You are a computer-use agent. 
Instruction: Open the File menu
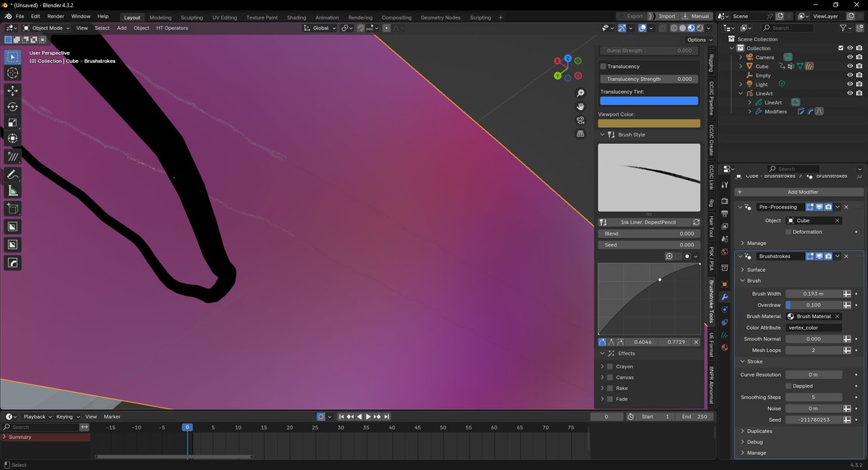pyautogui.click(x=20, y=16)
